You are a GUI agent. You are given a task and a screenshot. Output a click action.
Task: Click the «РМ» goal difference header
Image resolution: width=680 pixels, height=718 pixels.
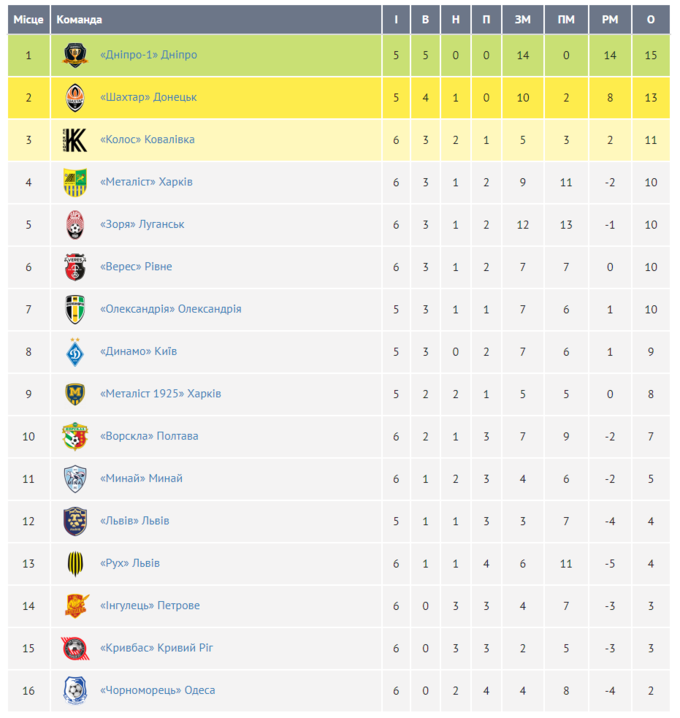(x=609, y=20)
